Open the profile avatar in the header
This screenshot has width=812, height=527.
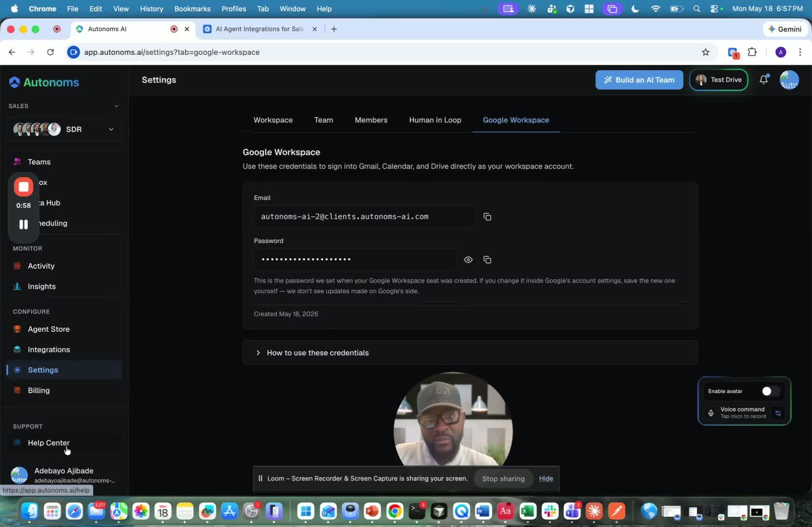[x=789, y=80]
